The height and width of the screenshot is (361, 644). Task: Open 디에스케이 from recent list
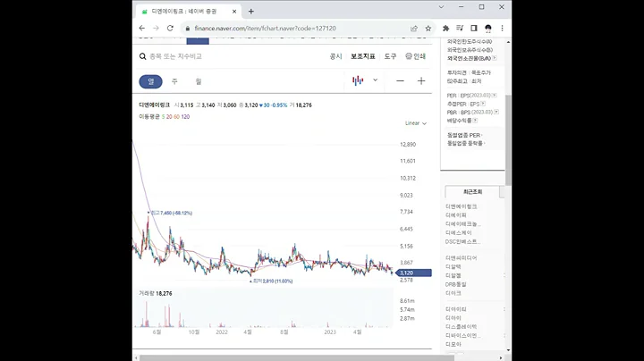pyautogui.click(x=458, y=232)
